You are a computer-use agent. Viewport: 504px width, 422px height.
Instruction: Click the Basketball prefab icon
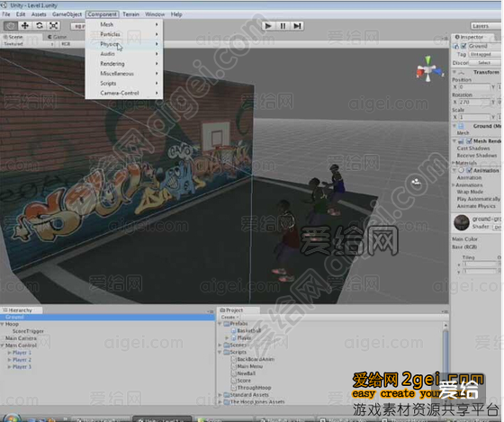[x=234, y=331]
